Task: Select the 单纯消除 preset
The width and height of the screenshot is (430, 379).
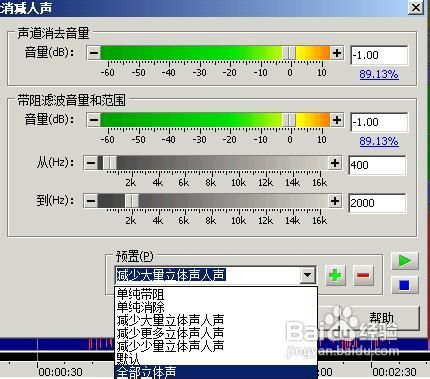Action: coord(216,307)
